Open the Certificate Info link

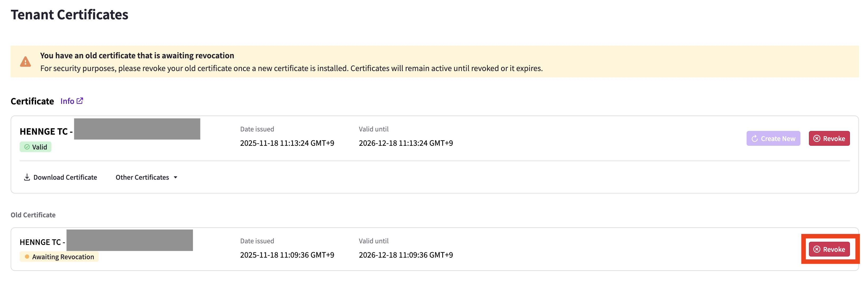71,101
